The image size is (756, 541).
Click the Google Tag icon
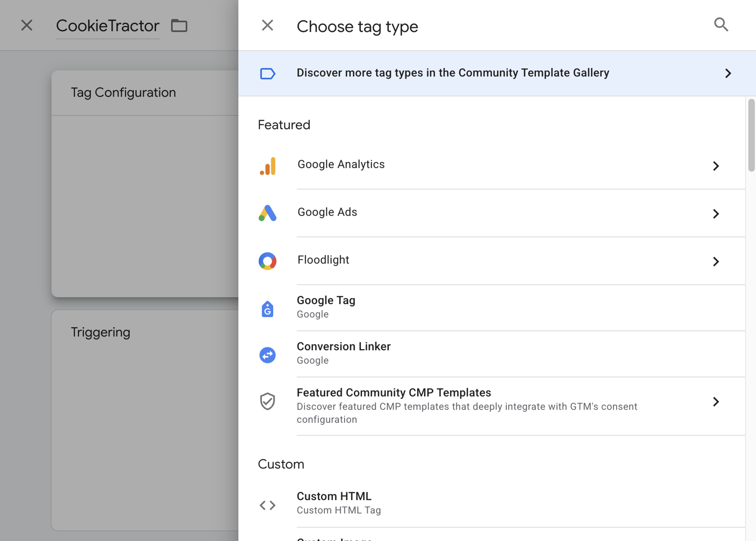pos(268,309)
